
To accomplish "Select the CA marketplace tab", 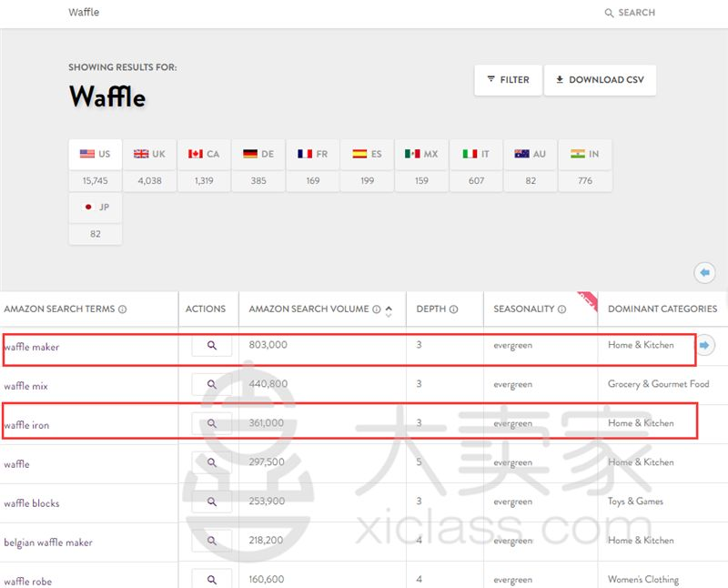I will (x=204, y=154).
